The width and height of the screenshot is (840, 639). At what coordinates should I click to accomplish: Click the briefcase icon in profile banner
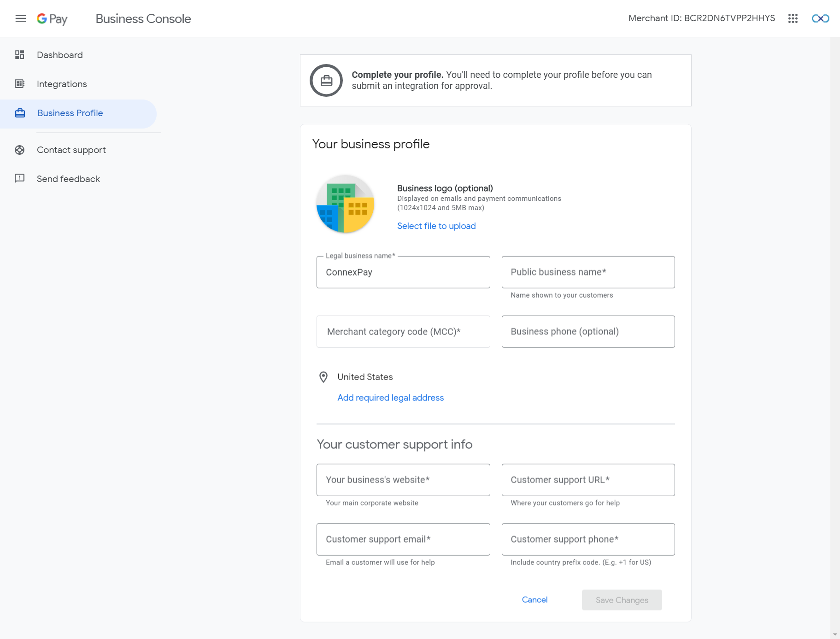(326, 81)
